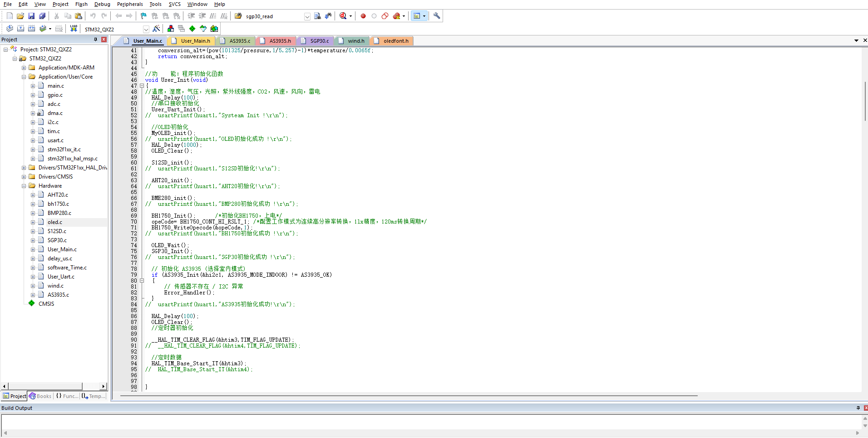Collapse the Hardware folder
This screenshot has width=868, height=438.
(24, 186)
